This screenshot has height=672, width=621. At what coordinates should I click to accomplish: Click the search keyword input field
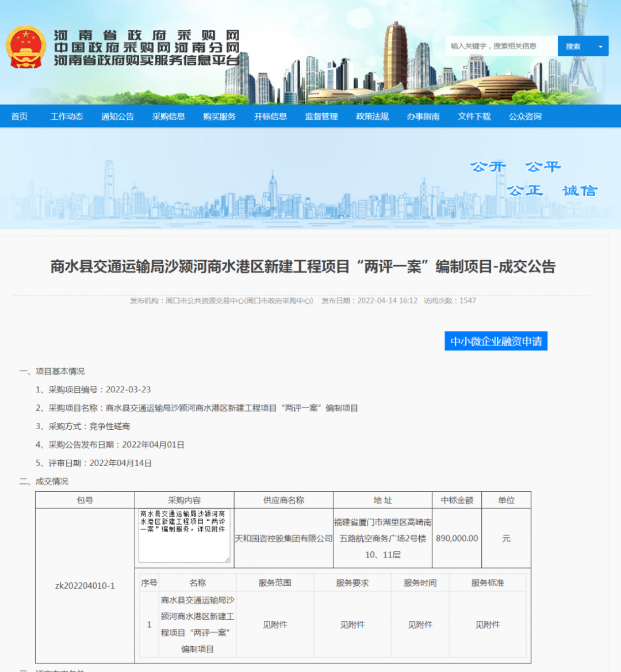501,46
